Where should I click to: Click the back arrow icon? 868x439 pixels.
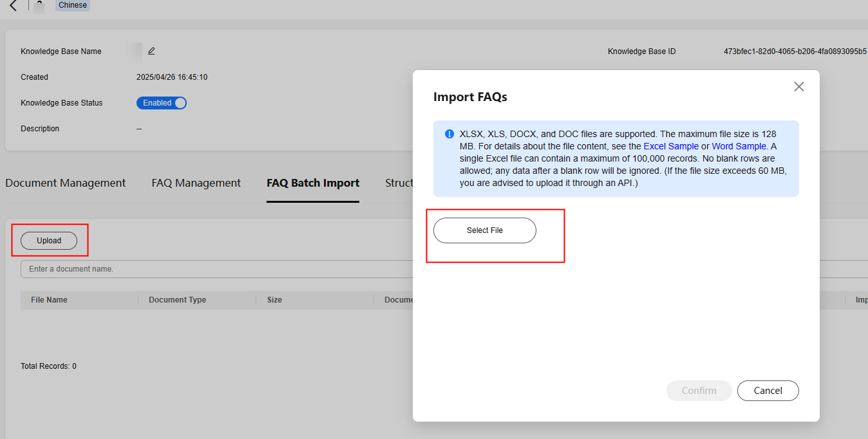[x=13, y=6]
